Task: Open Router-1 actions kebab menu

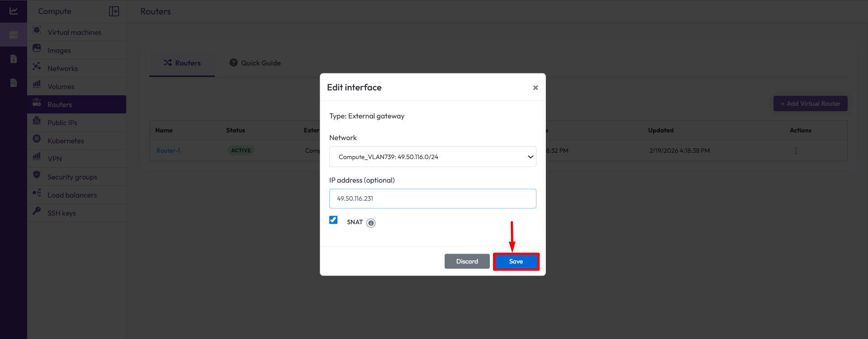Action: [x=796, y=151]
